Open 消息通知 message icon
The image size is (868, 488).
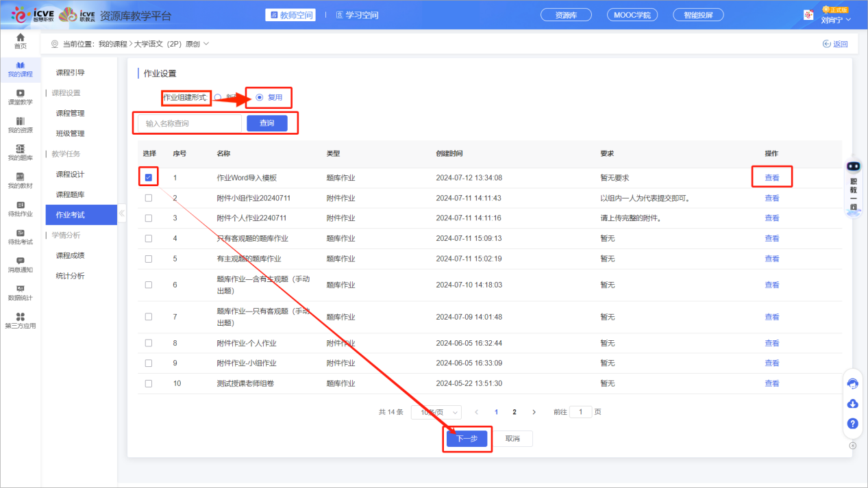pyautogui.click(x=21, y=264)
